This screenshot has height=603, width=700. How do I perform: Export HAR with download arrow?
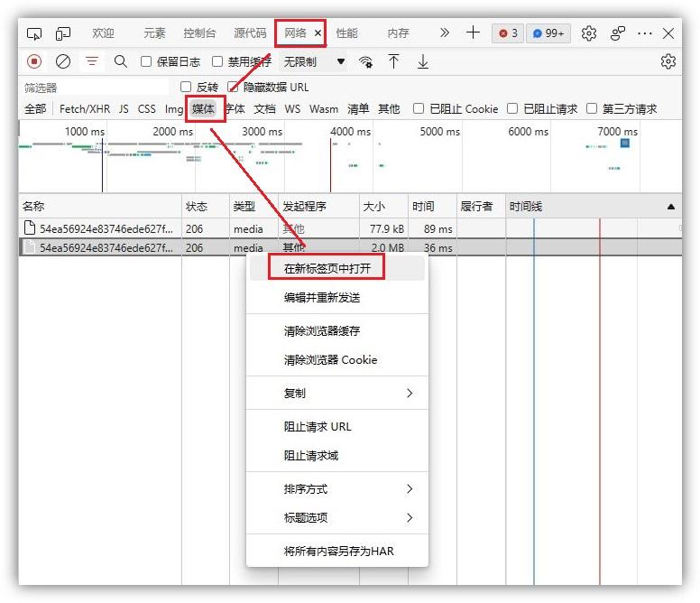pos(423,61)
